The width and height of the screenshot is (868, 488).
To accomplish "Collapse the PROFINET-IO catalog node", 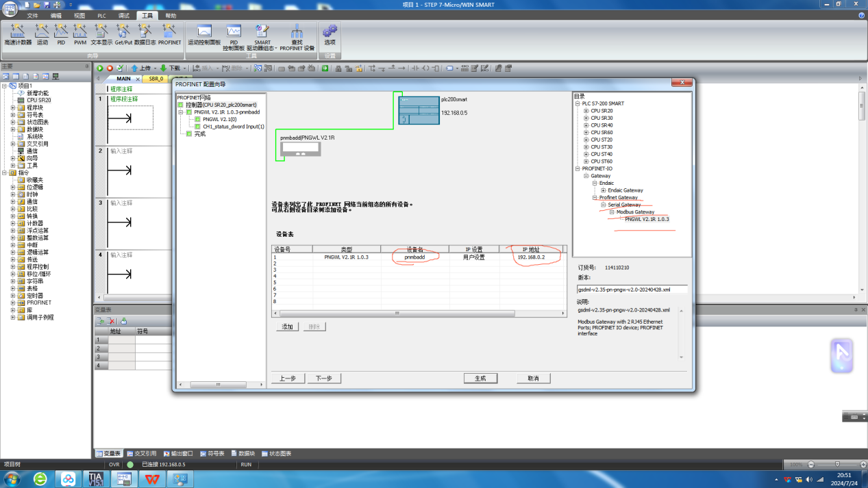I will 578,168.
